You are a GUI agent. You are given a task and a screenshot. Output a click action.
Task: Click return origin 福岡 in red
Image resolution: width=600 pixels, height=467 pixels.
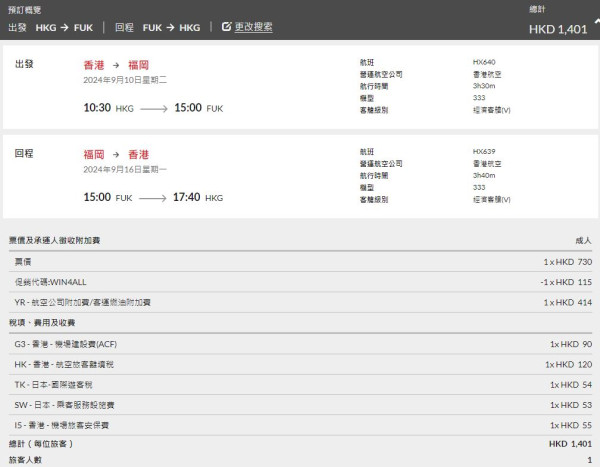click(x=94, y=155)
